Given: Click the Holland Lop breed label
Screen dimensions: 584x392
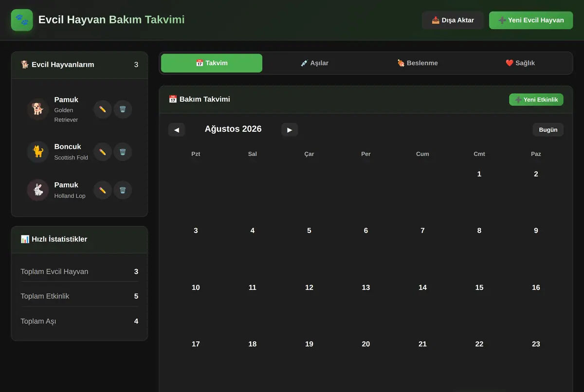Looking at the screenshot, I should (70, 196).
